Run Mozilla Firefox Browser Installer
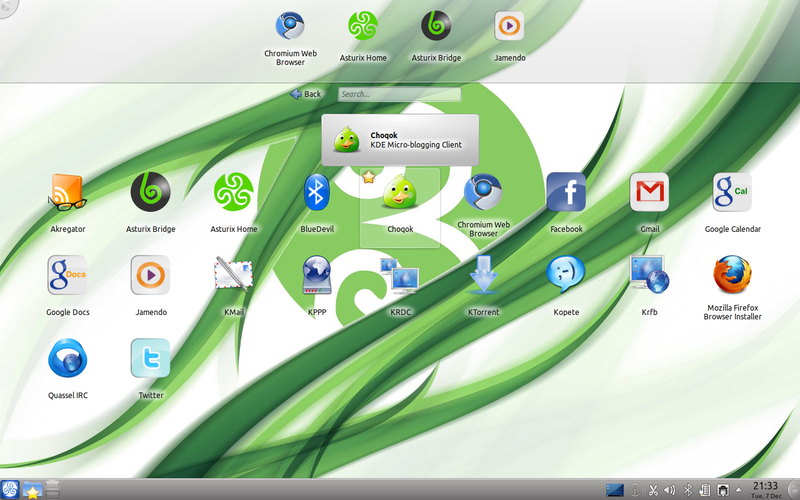This screenshot has width=800, height=500. (733, 288)
